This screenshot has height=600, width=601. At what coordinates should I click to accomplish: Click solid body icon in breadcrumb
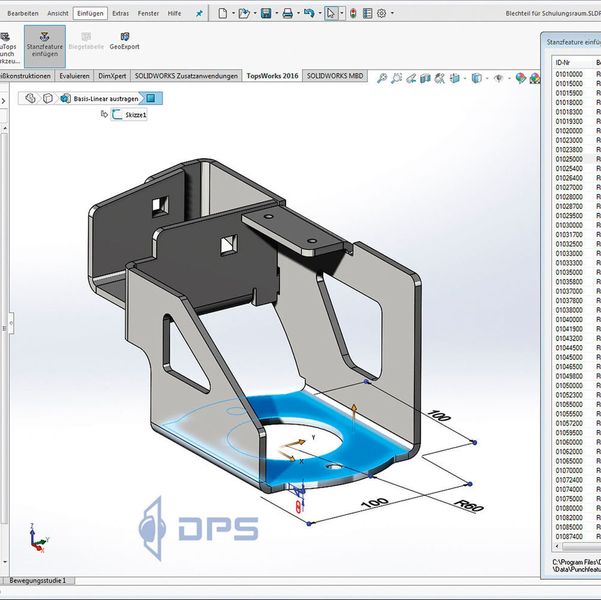point(48,99)
